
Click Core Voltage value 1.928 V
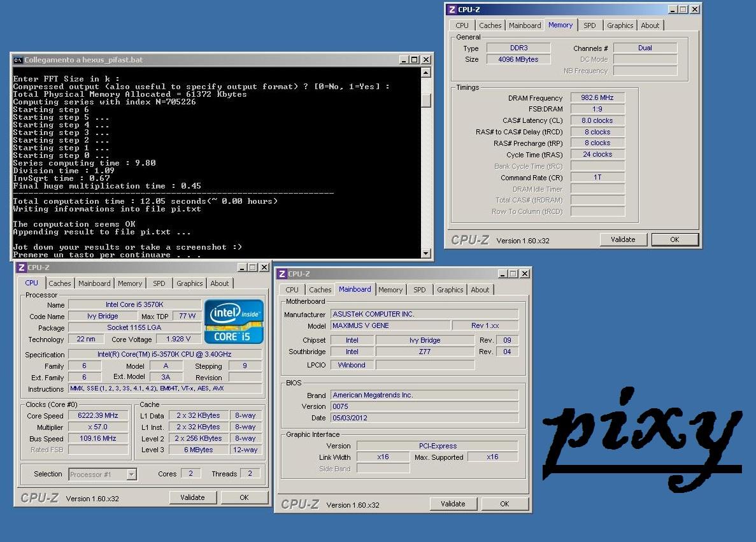[178, 339]
